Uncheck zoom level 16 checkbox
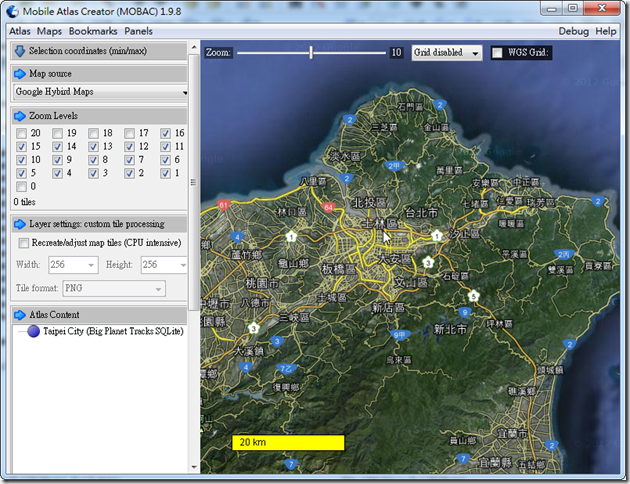 165,133
